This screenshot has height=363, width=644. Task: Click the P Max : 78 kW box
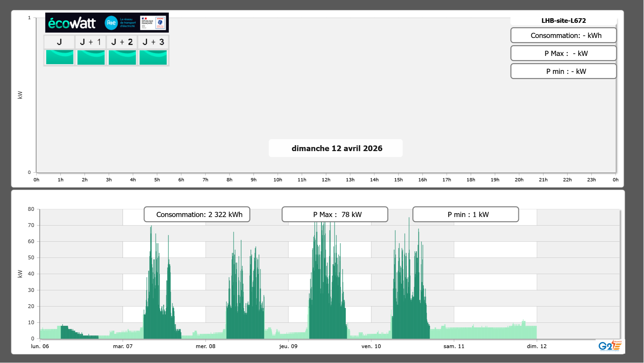click(335, 214)
